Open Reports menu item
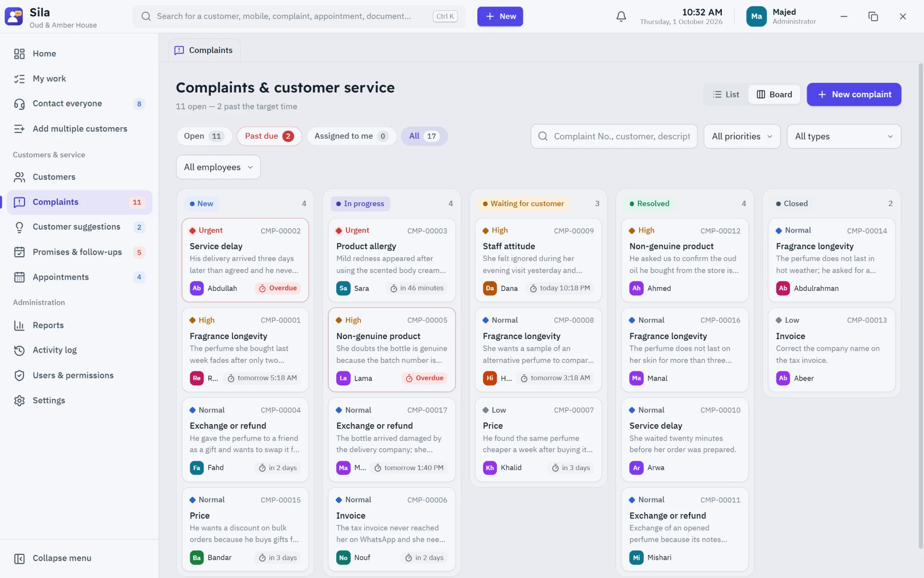 tap(79, 325)
